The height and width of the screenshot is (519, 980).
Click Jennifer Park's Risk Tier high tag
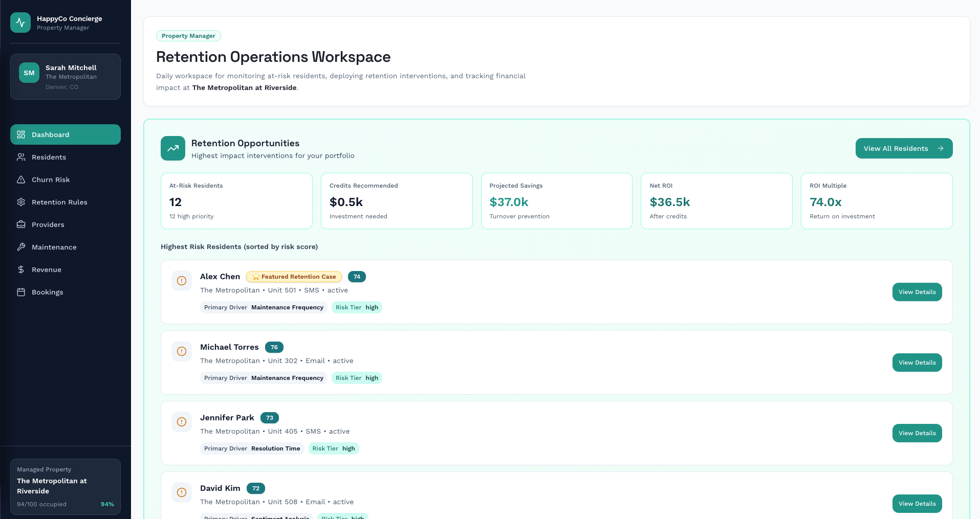334,448
